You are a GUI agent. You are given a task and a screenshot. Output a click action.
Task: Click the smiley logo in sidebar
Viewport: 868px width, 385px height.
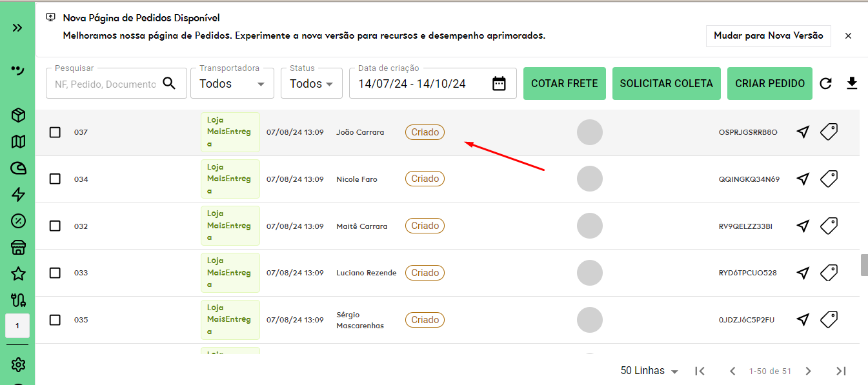(x=17, y=70)
